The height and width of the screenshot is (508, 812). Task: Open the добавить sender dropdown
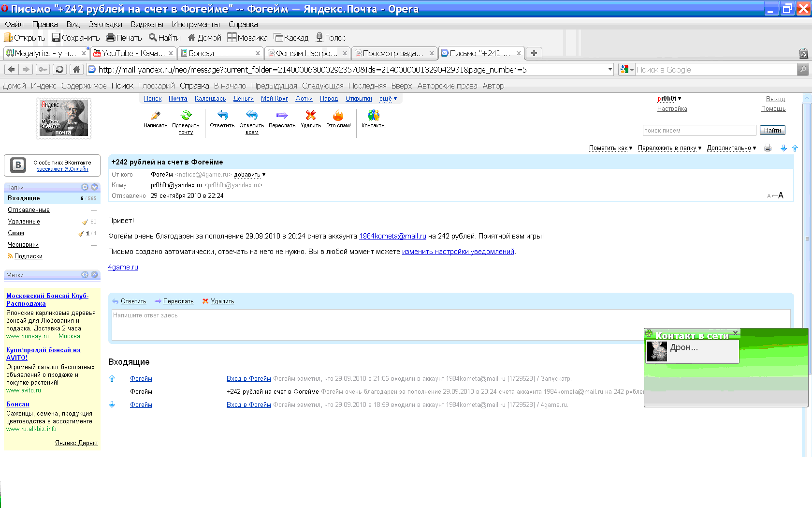(249, 175)
